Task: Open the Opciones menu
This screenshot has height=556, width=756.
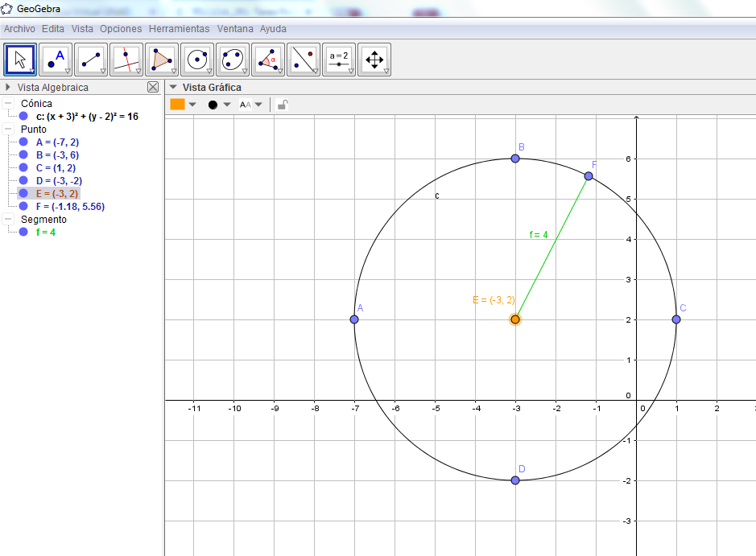Action: [121, 28]
